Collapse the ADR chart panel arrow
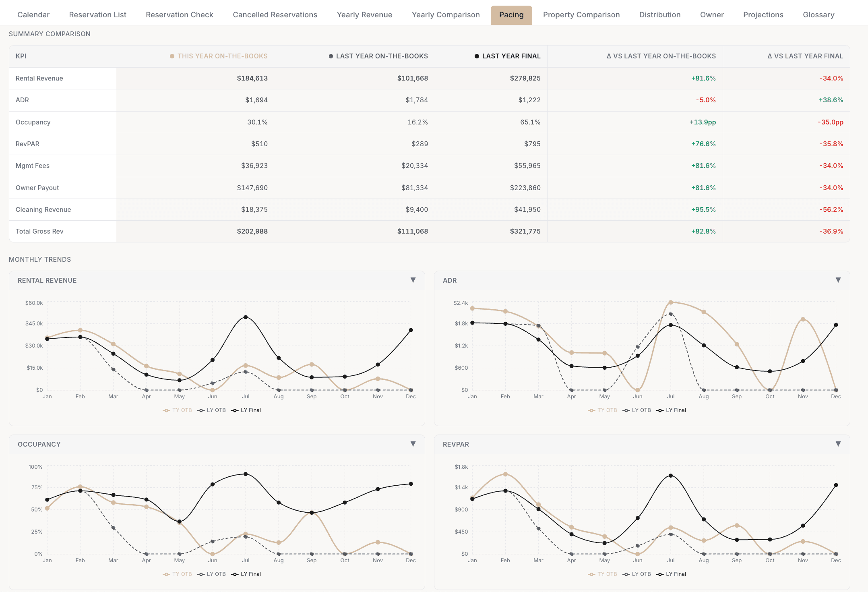The height and width of the screenshot is (592, 868). pos(838,280)
